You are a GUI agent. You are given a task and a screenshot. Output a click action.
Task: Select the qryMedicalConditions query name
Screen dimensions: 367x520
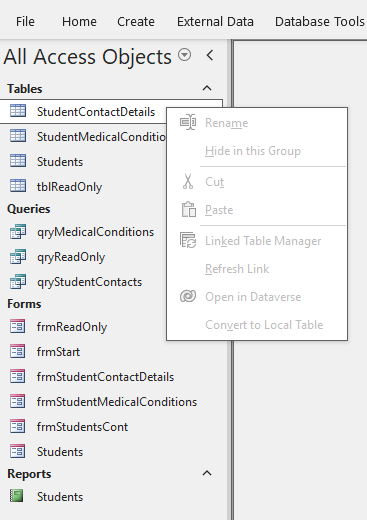96,232
